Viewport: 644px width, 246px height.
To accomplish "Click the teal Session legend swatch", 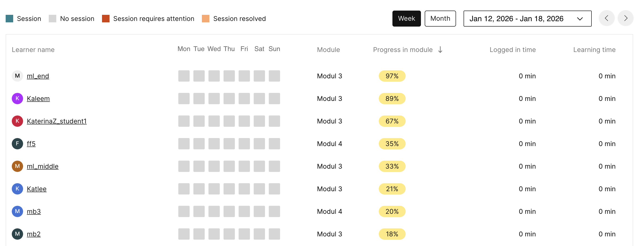I will click(x=9, y=19).
